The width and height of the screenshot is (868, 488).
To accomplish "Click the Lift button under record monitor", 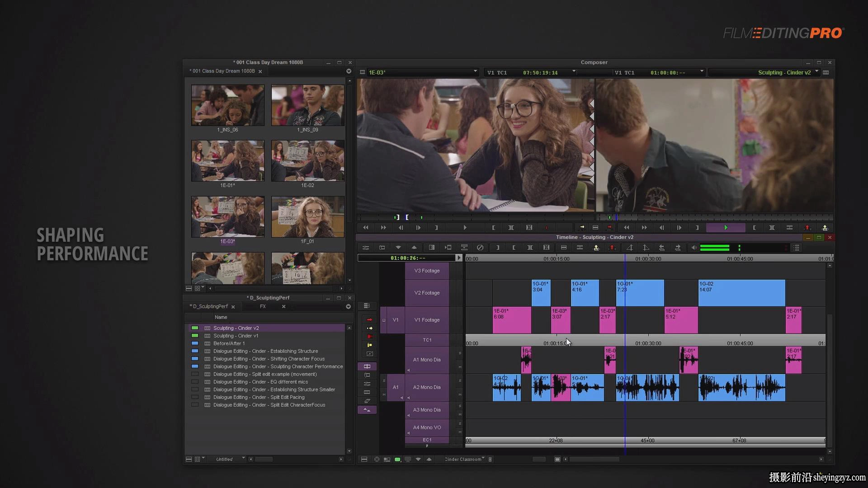I will 807,228.
